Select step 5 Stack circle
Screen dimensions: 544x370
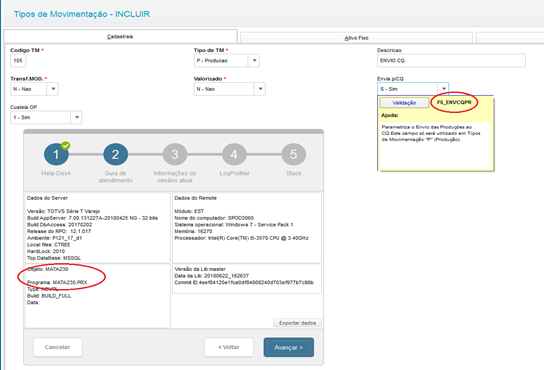click(x=294, y=154)
